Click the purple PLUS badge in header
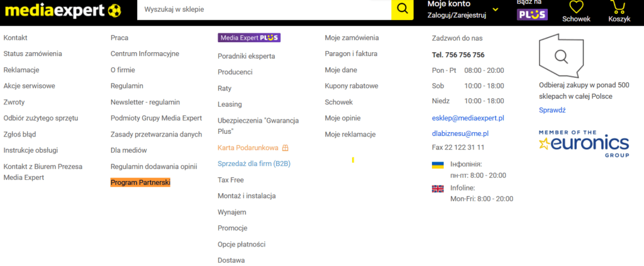Screen dimensions: 644x266 pos(532,14)
